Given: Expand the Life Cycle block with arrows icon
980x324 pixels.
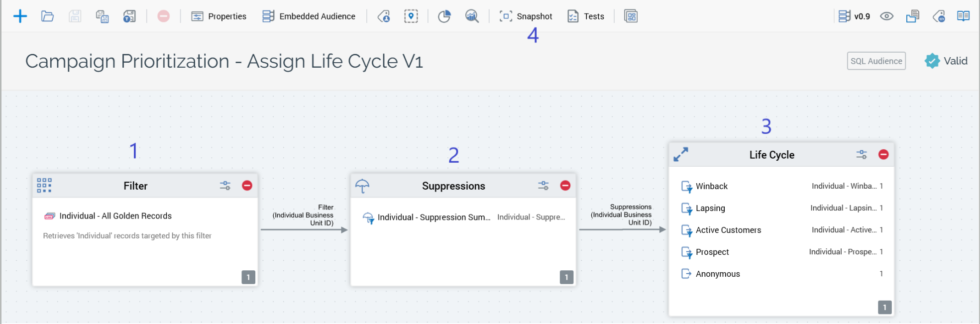Looking at the screenshot, I should point(680,155).
